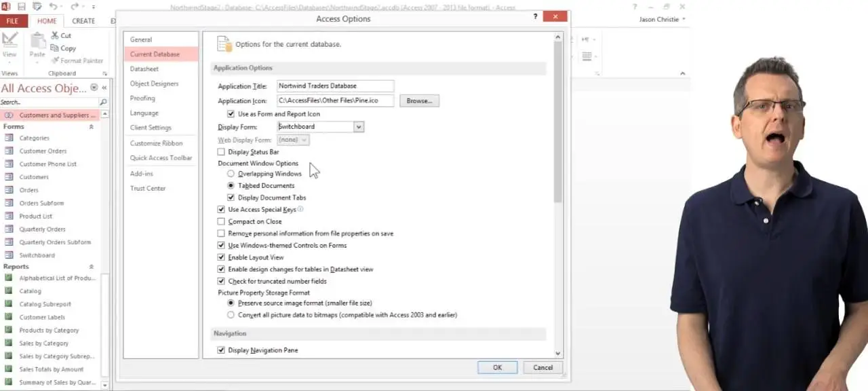Select Convert all picture data to bitmaps
This screenshot has width=868, height=391.
tap(231, 315)
